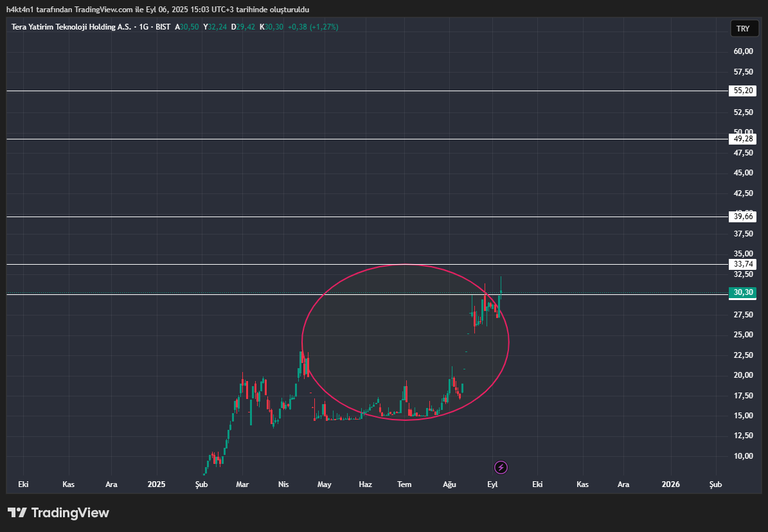This screenshot has width=768, height=532.
Task: Click the 2025 label on the time axis
Action: 156,484
